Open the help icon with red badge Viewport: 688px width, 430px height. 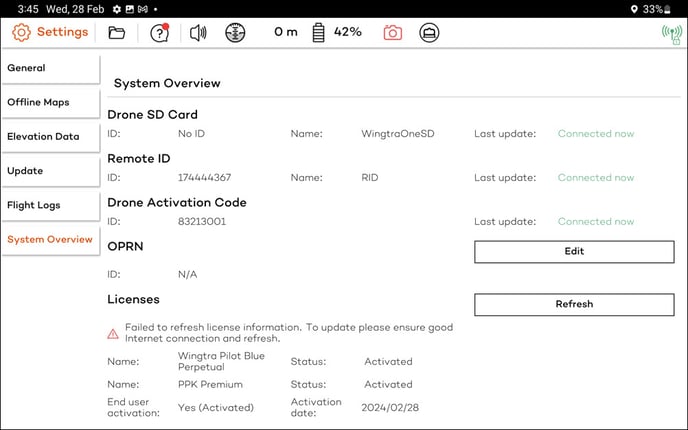point(160,32)
